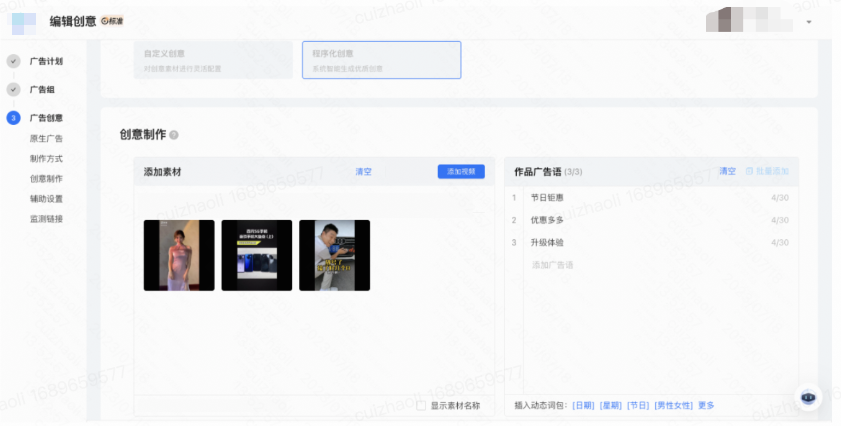Jump to 监测链接 section
This screenshot has width=841, height=426.
[x=46, y=219]
